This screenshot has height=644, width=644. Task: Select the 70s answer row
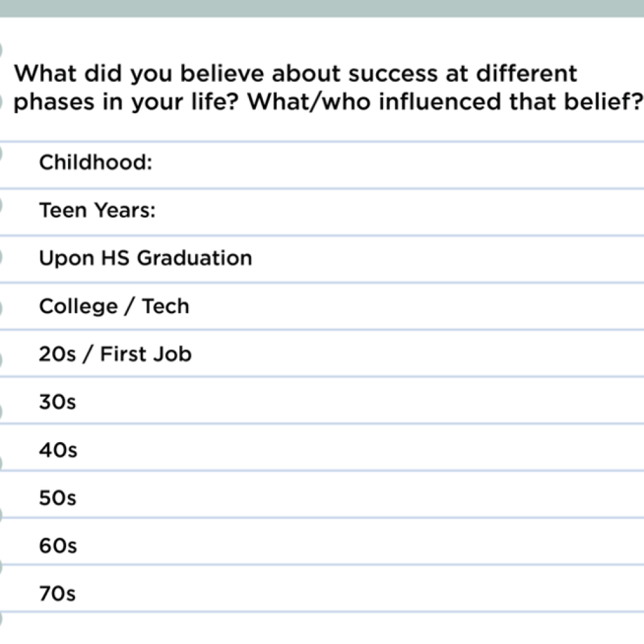pyautogui.click(x=322, y=589)
